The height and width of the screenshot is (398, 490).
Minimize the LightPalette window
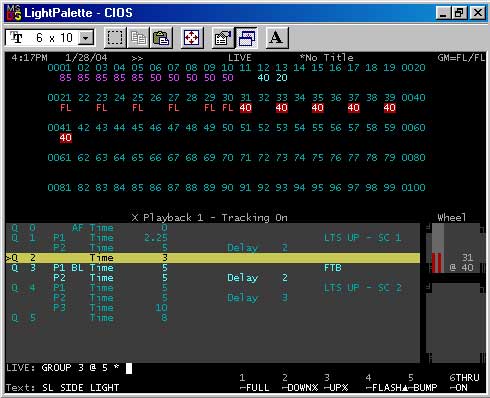pyautogui.click(x=443, y=13)
